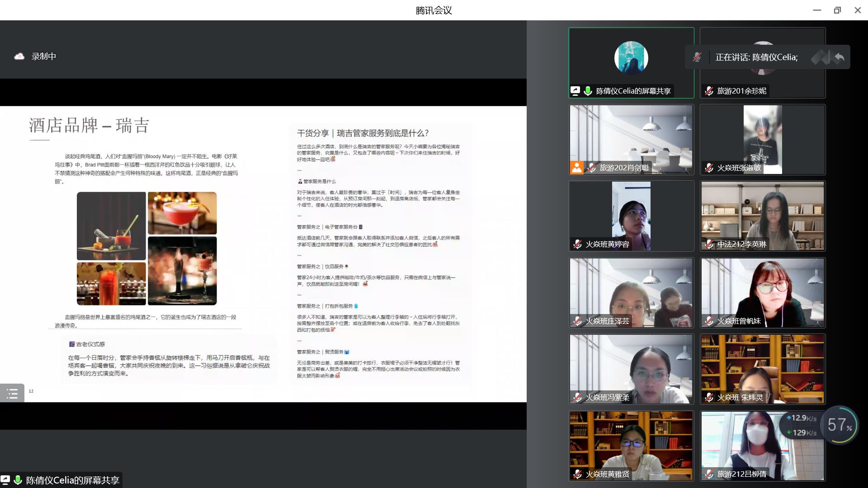Click the 火焱班庄泽芸 name label
Viewport: 868px width, 488px height.
pyautogui.click(x=607, y=321)
